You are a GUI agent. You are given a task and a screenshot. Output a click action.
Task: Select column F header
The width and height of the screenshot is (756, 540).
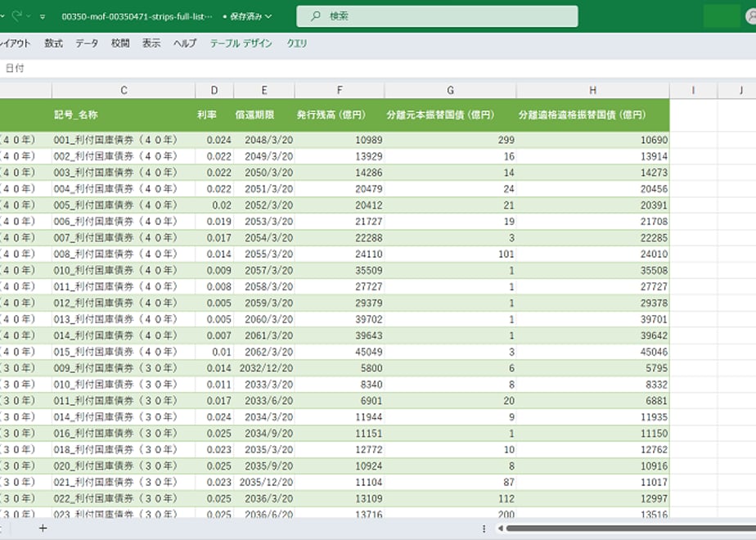point(340,90)
